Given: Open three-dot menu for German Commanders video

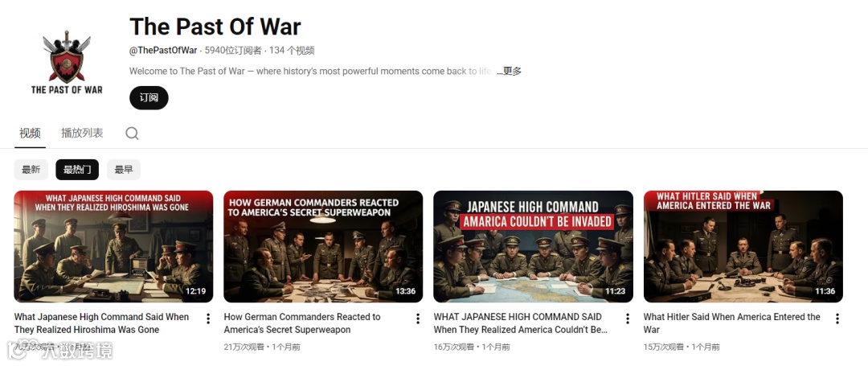Looking at the screenshot, I should coord(418,319).
